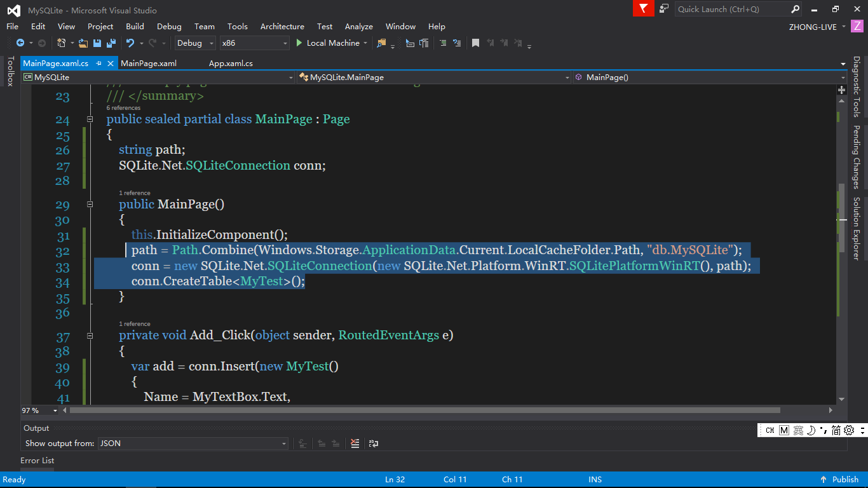This screenshot has height=488, width=868.
Task: Open the Analyze menu
Action: point(359,27)
